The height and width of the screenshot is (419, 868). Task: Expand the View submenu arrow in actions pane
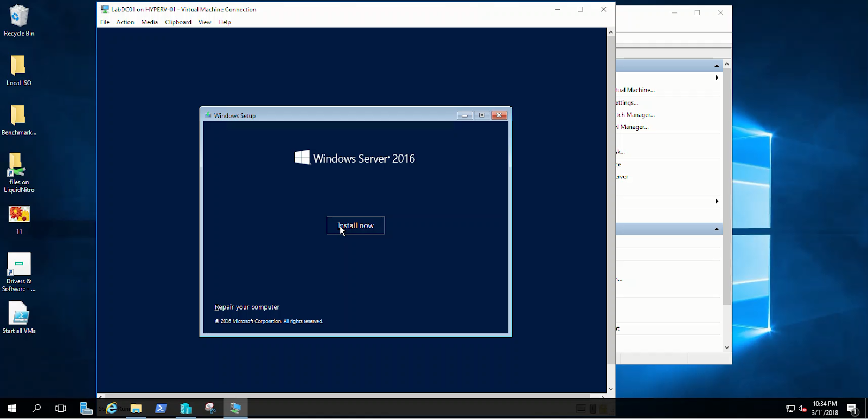pyautogui.click(x=717, y=201)
